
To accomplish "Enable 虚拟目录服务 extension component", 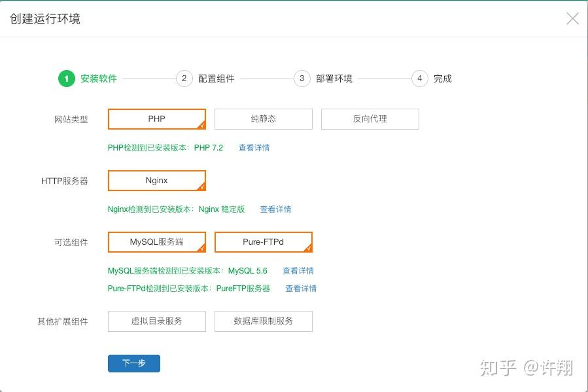I will click(x=157, y=321).
